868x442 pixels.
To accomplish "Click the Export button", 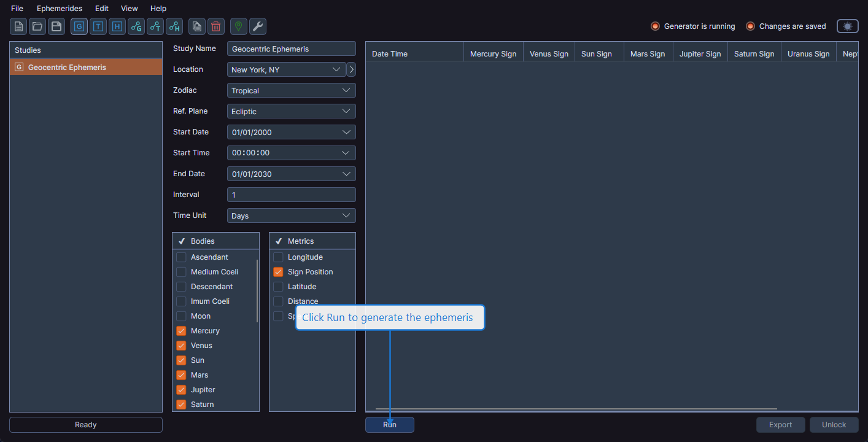I will (780, 424).
